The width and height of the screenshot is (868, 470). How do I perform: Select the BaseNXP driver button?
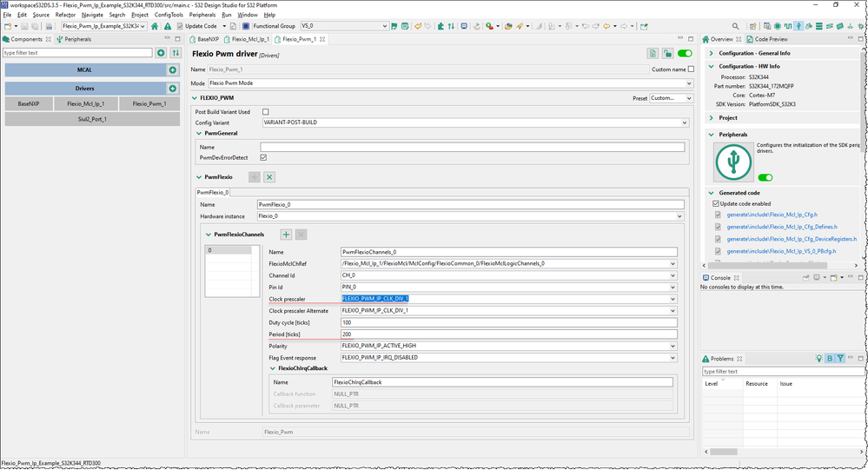[x=28, y=103]
